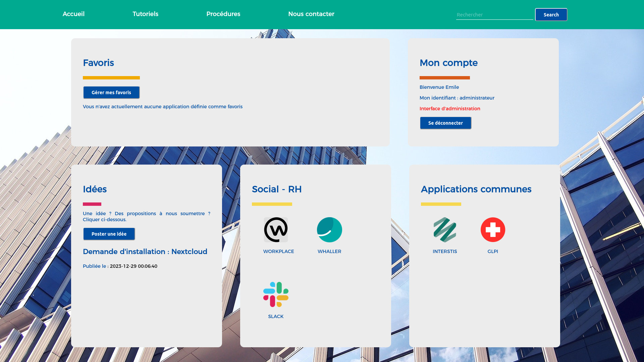
Task: Click the Rechercher search field
Action: pos(494,15)
